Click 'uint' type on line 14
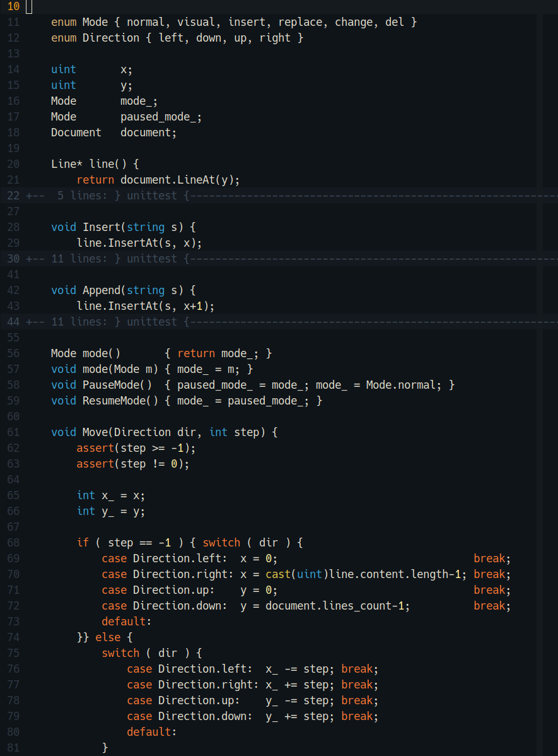 point(64,69)
